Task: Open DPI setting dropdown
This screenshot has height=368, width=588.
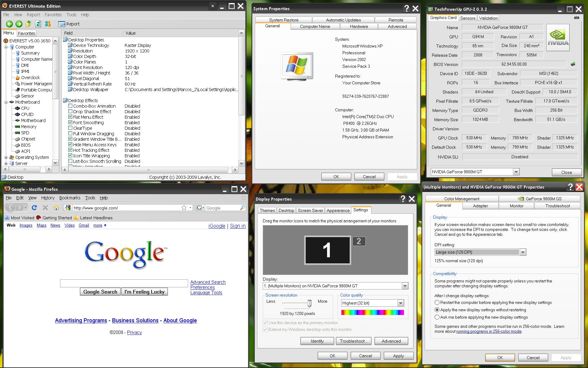Action: pyautogui.click(x=523, y=252)
